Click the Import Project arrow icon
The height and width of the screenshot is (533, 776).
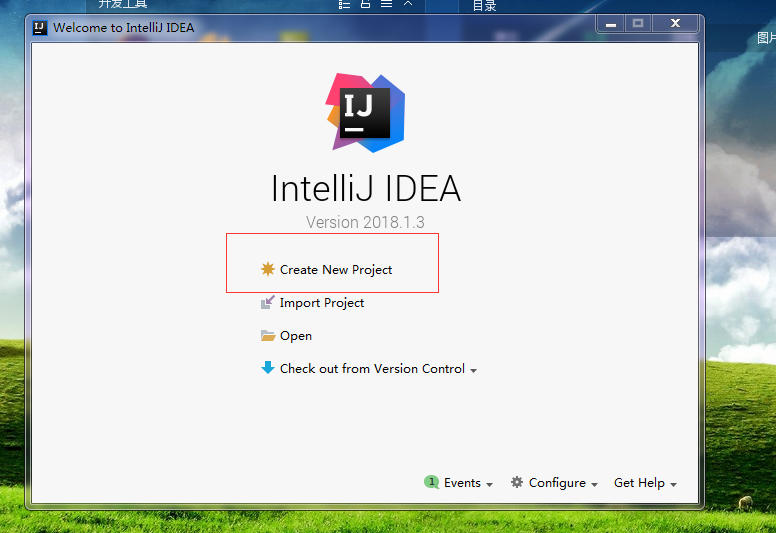(x=268, y=302)
